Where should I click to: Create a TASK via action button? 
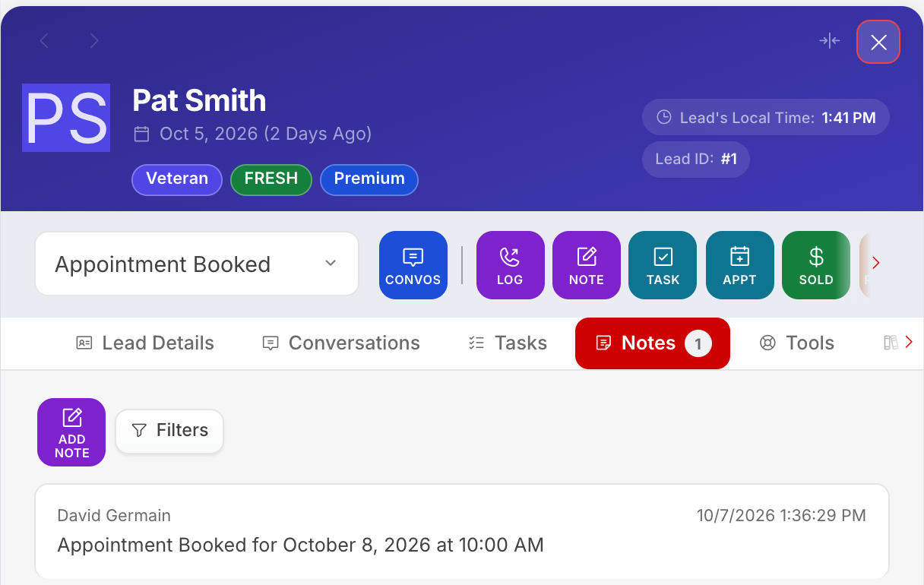[x=663, y=265]
